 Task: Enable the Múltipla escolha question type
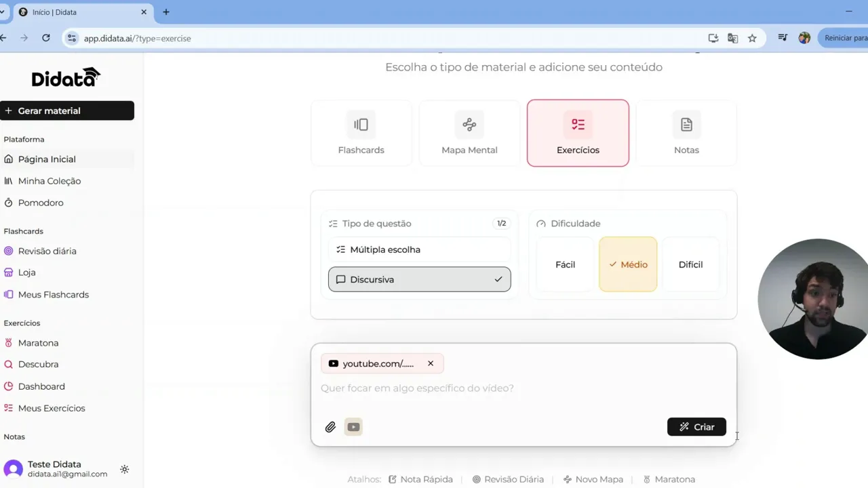(x=419, y=249)
